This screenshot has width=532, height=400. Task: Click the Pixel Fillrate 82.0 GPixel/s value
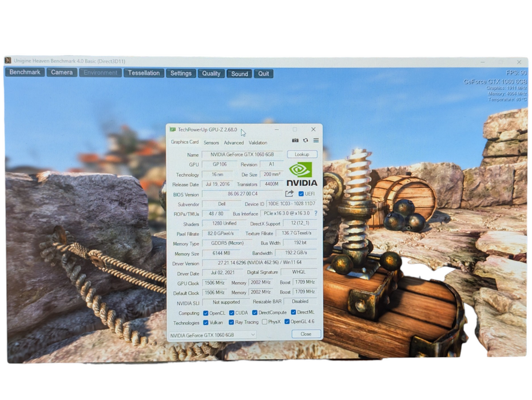coord(221,234)
